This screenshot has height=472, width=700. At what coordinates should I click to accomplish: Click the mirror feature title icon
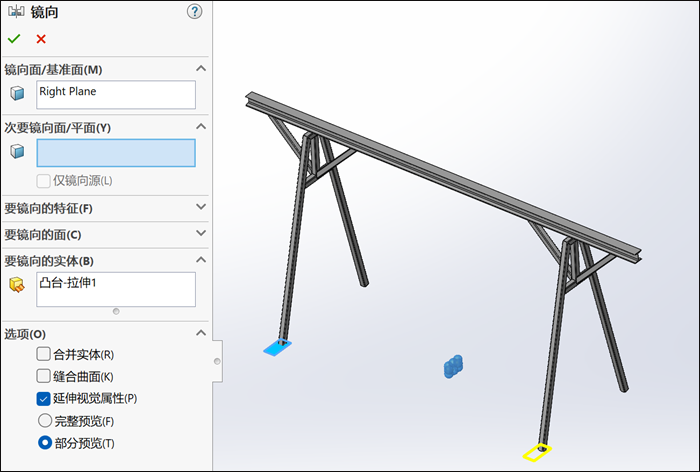pyautogui.click(x=17, y=12)
